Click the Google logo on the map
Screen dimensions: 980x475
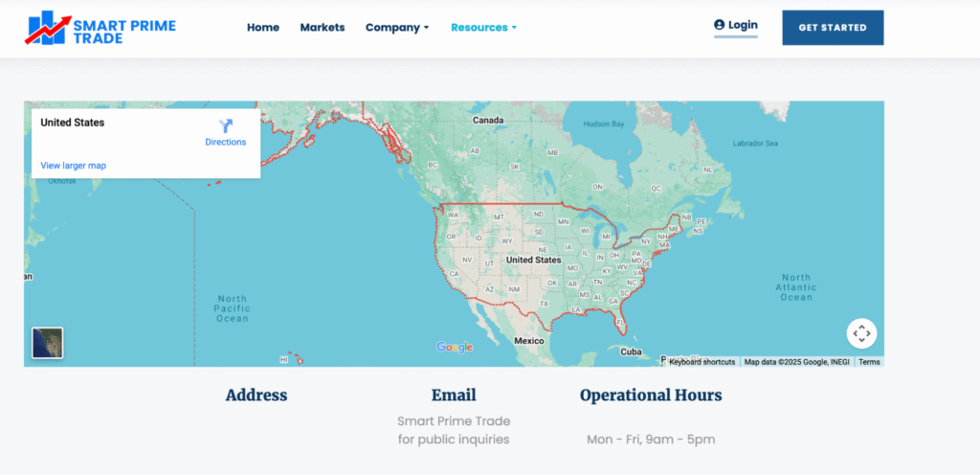coord(455,347)
